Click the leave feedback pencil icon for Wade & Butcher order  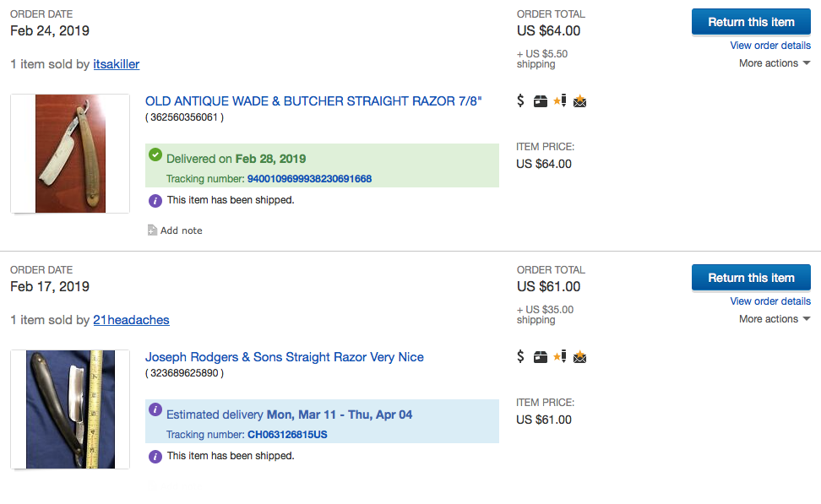point(560,101)
